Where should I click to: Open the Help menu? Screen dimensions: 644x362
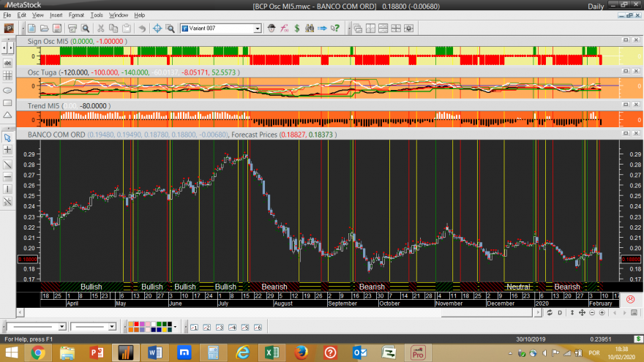pos(140,15)
